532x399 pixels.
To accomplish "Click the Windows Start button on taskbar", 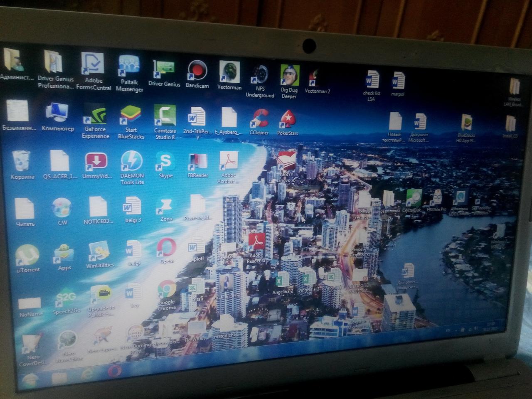I will point(30,379).
